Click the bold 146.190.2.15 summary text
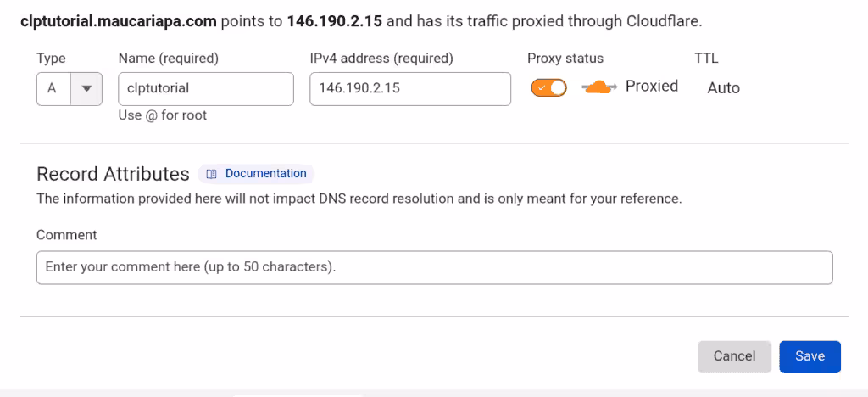 (x=335, y=22)
